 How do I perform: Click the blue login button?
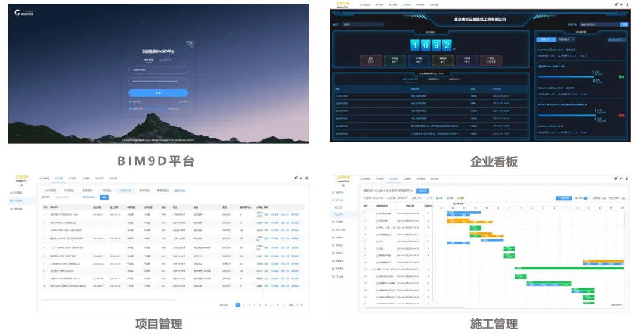pos(158,93)
